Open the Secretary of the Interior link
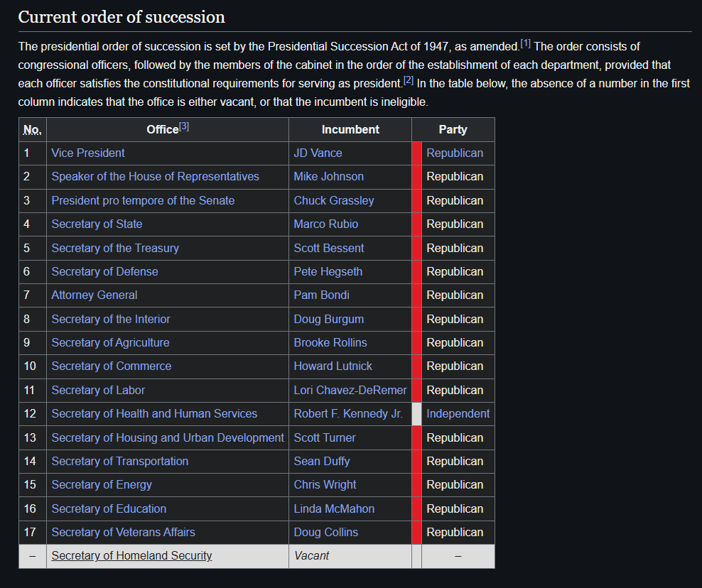The width and height of the screenshot is (702, 588). (x=111, y=319)
